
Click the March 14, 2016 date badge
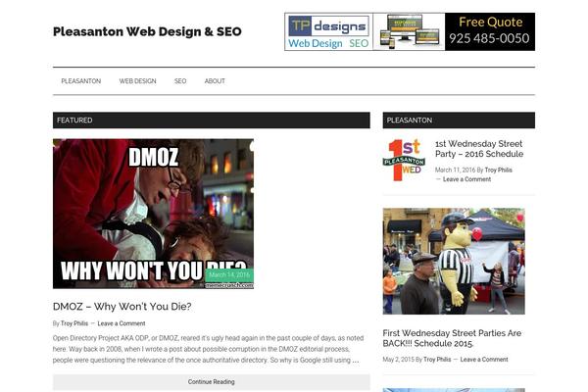point(229,275)
